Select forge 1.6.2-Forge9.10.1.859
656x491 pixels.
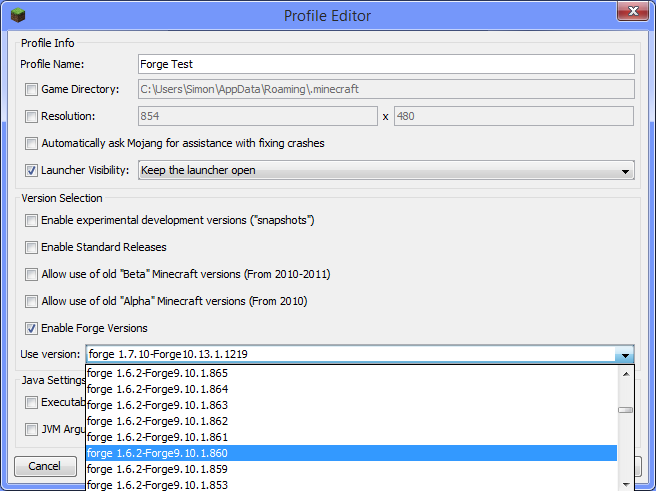[351, 469]
